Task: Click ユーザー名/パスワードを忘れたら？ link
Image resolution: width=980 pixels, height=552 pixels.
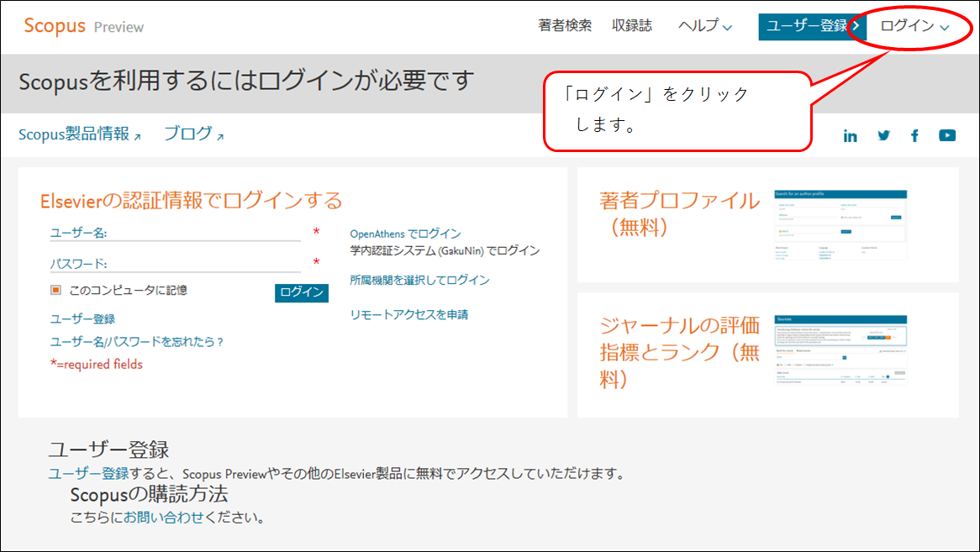Action: click(137, 342)
